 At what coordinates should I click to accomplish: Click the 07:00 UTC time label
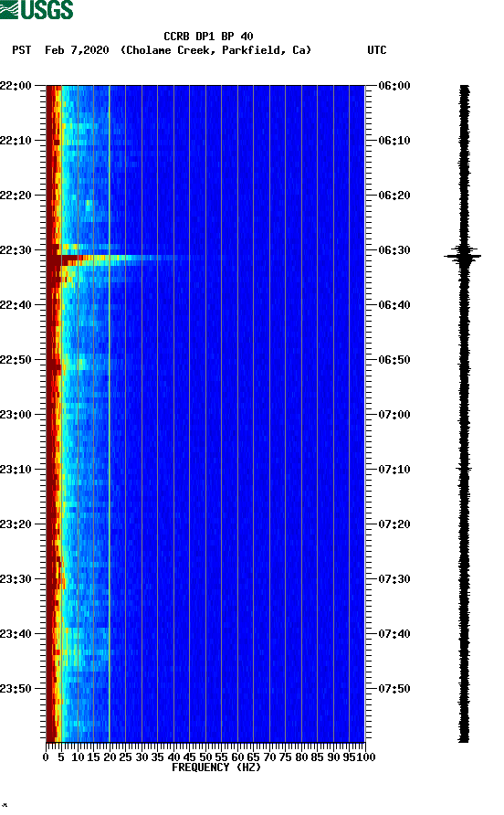coord(394,415)
